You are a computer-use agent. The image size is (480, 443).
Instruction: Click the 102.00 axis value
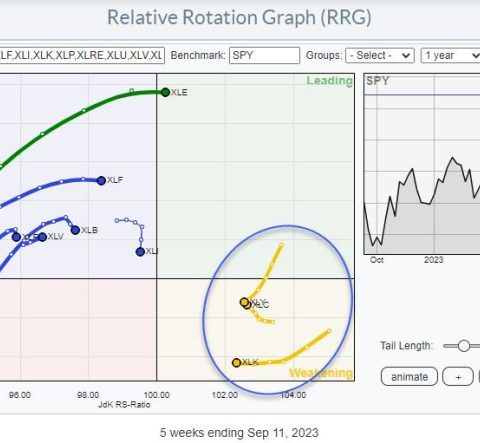coord(225,395)
